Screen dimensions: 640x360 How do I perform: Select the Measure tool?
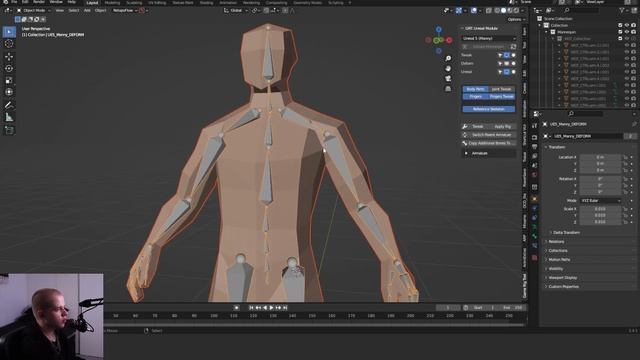[x=9, y=118]
